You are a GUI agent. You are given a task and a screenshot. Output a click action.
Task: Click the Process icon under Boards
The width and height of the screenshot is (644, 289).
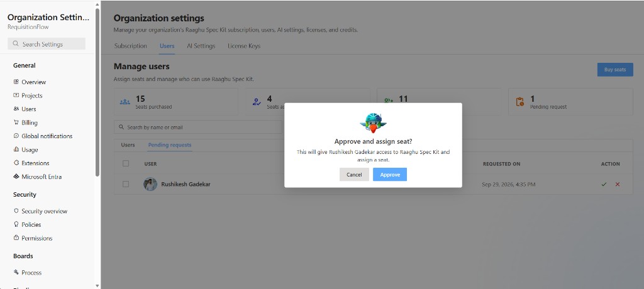(16, 272)
